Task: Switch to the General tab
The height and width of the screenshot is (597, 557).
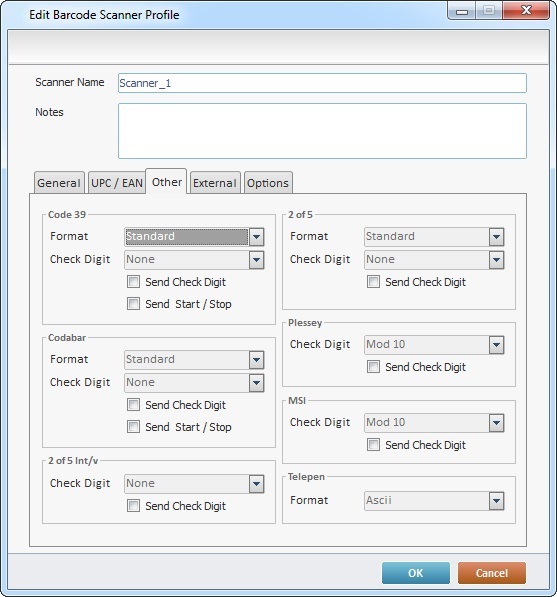Action: 59,183
